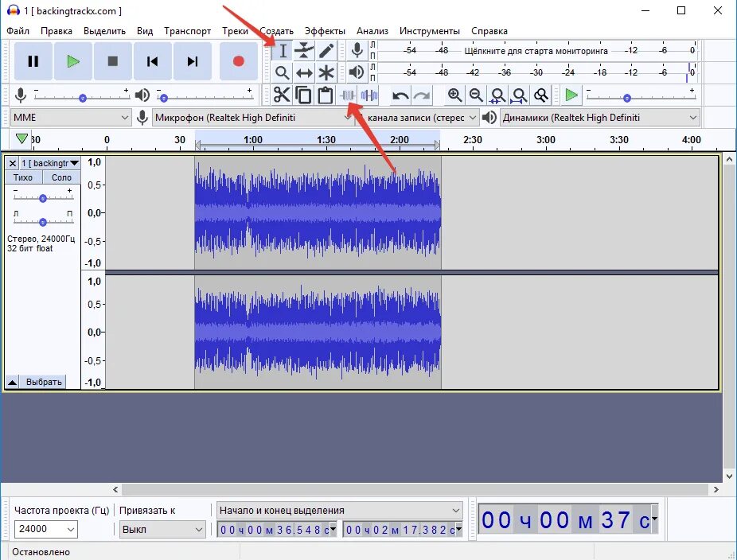Screen dimensions: 737x560
Task: Open the Эффекты menu
Action: pos(325,31)
